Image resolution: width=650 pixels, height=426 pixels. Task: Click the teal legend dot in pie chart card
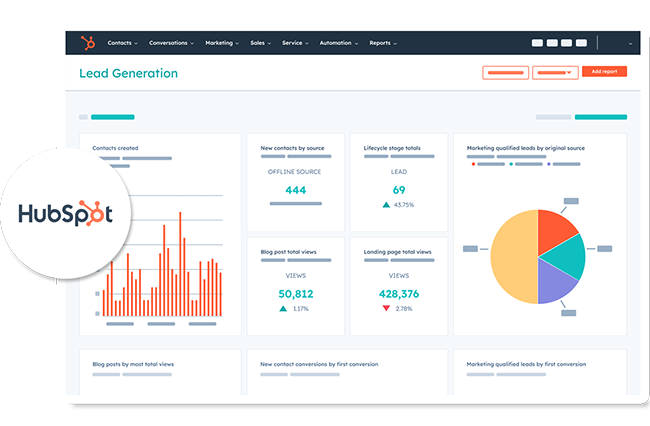point(511,164)
